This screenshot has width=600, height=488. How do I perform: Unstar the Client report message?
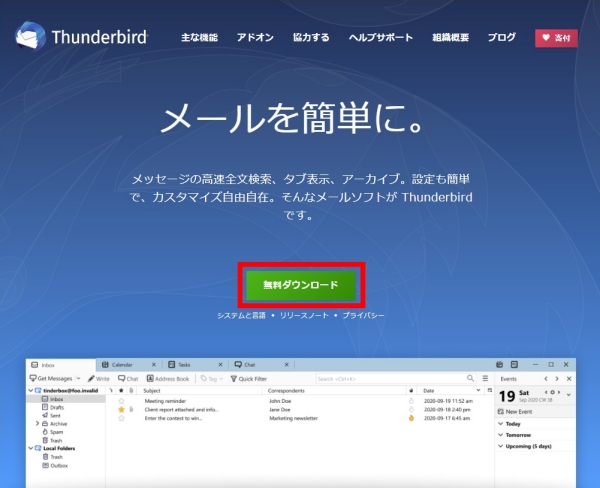point(121,410)
